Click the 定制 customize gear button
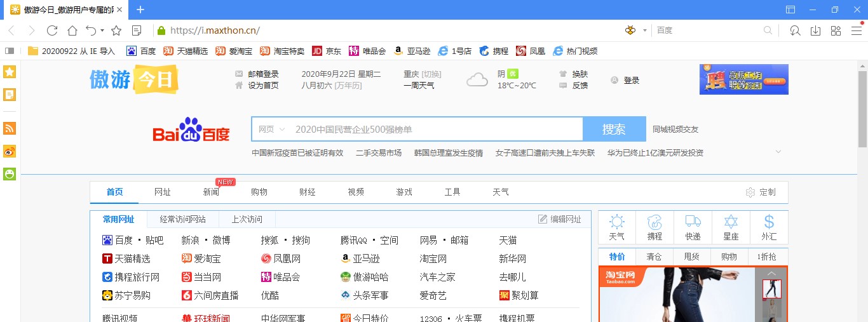 click(761, 192)
